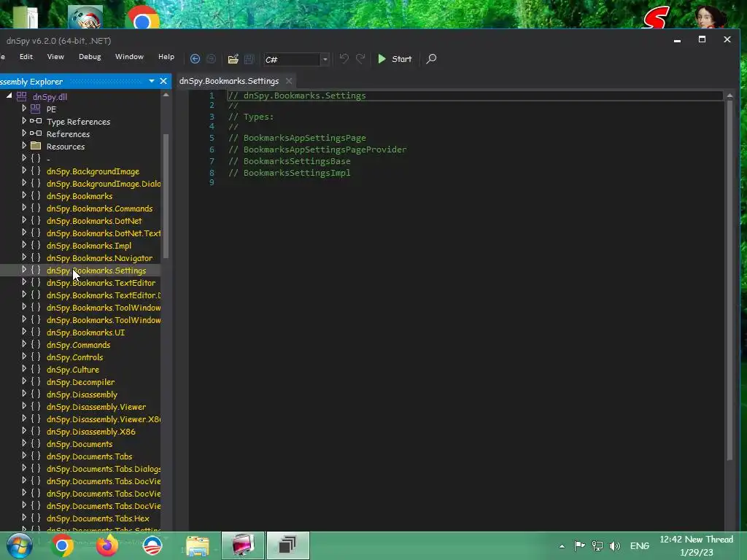Expand the dnSpy.Bookmarks.Settings namespace
This screenshot has width=747, height=560.
pos(24,270)
